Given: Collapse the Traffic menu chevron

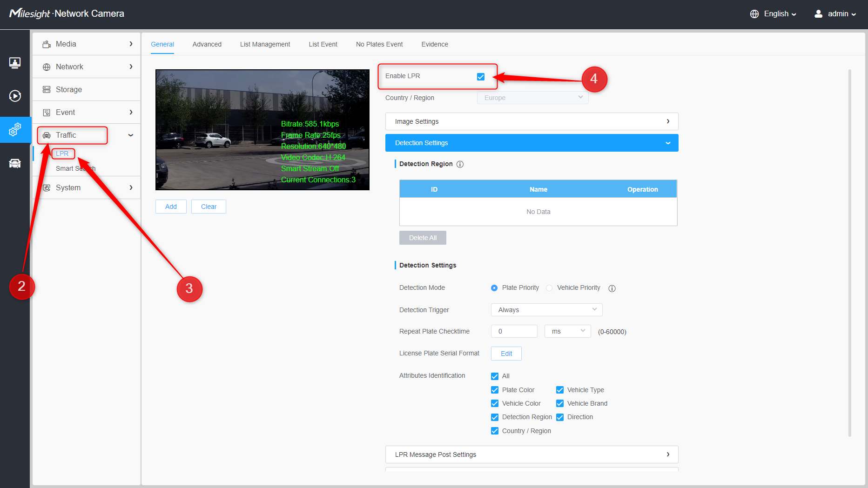Looking at the screenshot, I should [x=131, y=135].
